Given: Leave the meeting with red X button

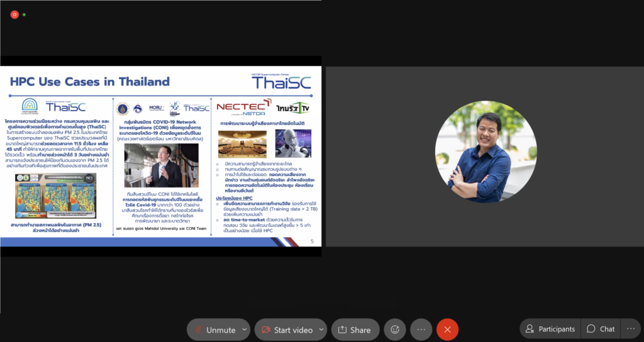Looking at the screenshot, I should click(447, 329).
